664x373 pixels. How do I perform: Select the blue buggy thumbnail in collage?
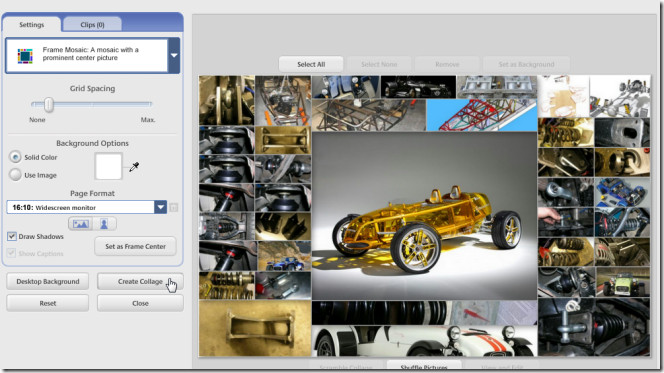[x=283, y=256]
